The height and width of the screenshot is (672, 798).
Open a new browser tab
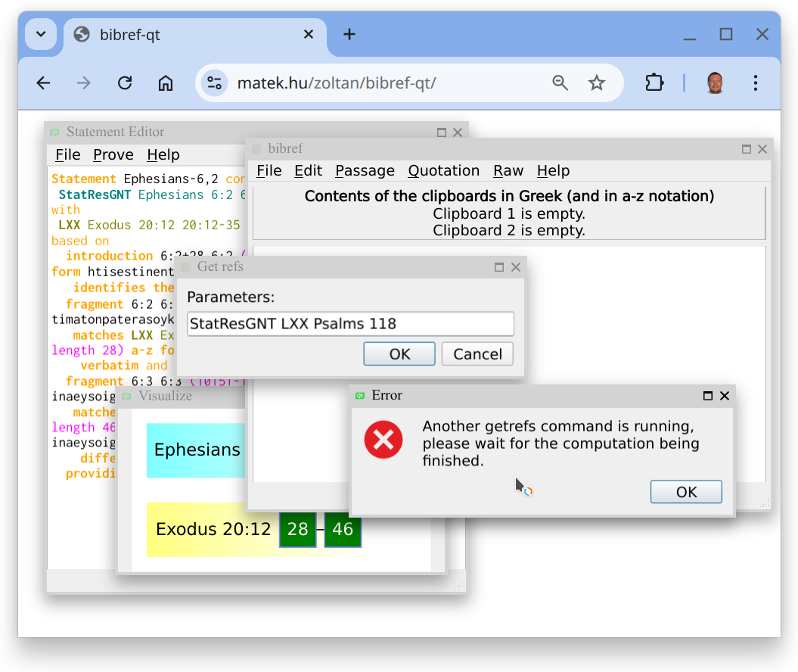(x=349, y=35)
